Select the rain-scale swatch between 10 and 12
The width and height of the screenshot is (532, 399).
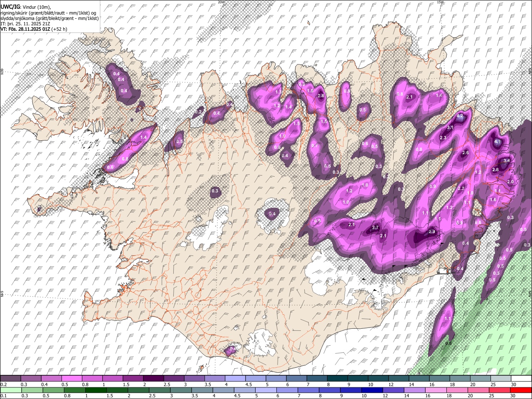tap(372, 390)
